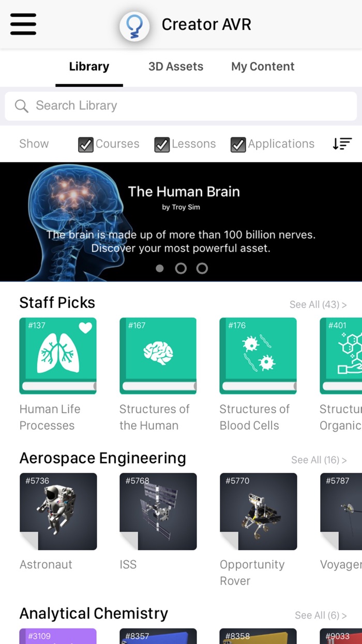
Task: Tap the Creator AVR lightbulb logo
Action: [x=134, y=26]
